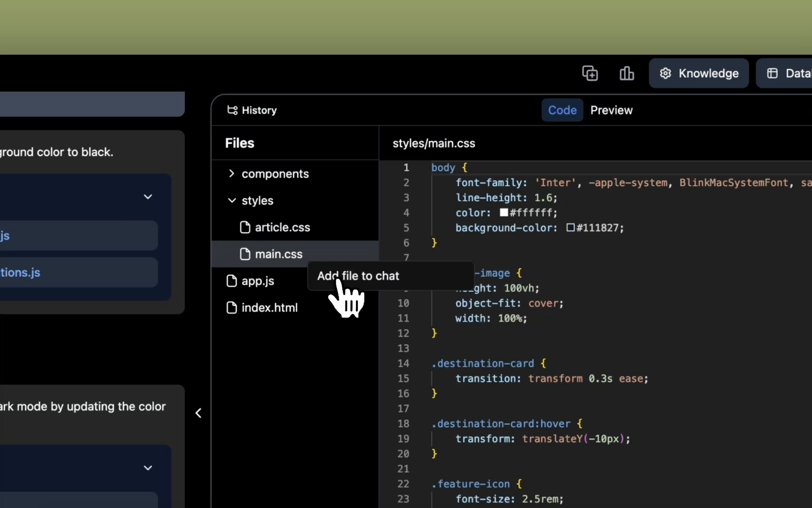Choose Add file to chat menu entry
The width and height of the screenshot is (812, 508).
[x=391, y=276]
